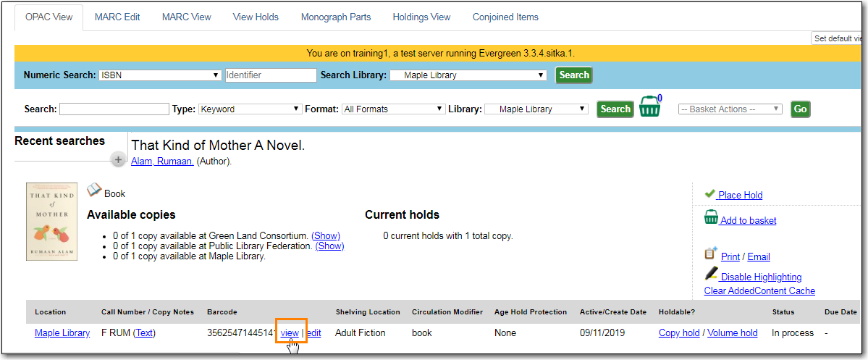Click the view link beside the barcode
The height and width of the screenshot is (360, 868).
tap(290, 332)
